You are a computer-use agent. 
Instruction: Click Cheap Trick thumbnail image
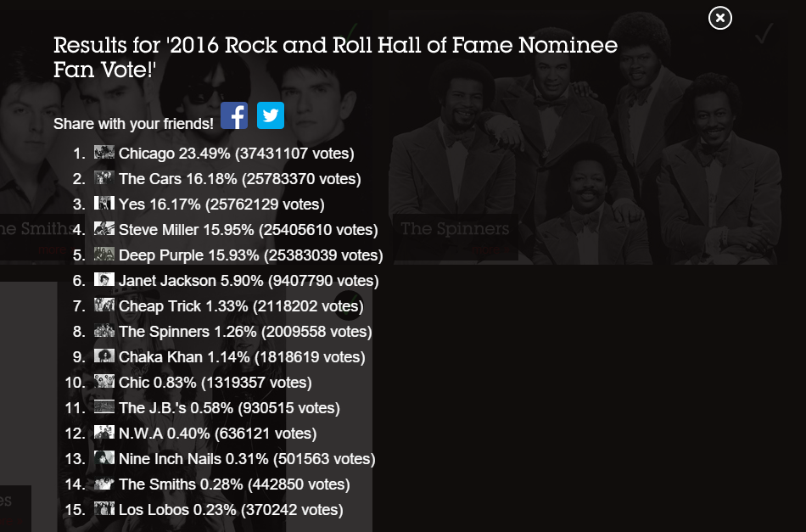coord(104,305)
